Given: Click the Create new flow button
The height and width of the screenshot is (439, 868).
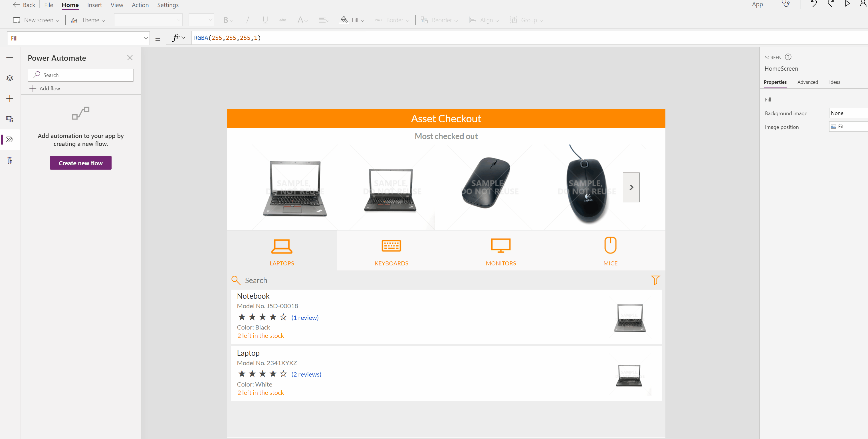Looking at the screenshot, I should [80, 163].
